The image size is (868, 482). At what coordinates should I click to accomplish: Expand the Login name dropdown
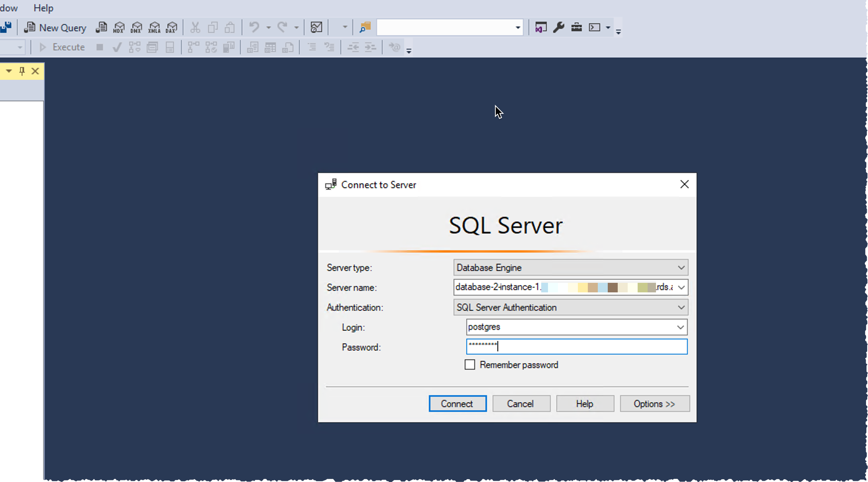tap(680, 327)
